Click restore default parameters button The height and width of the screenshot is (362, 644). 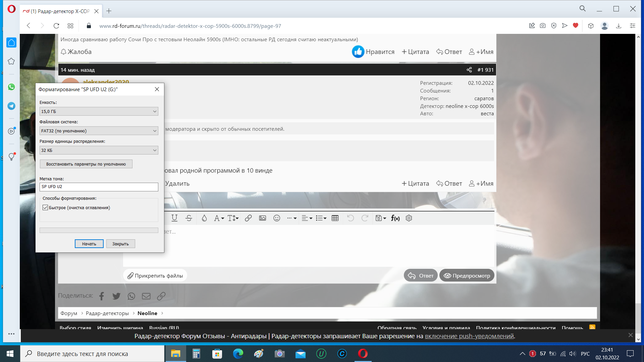[x=86, y=164]
